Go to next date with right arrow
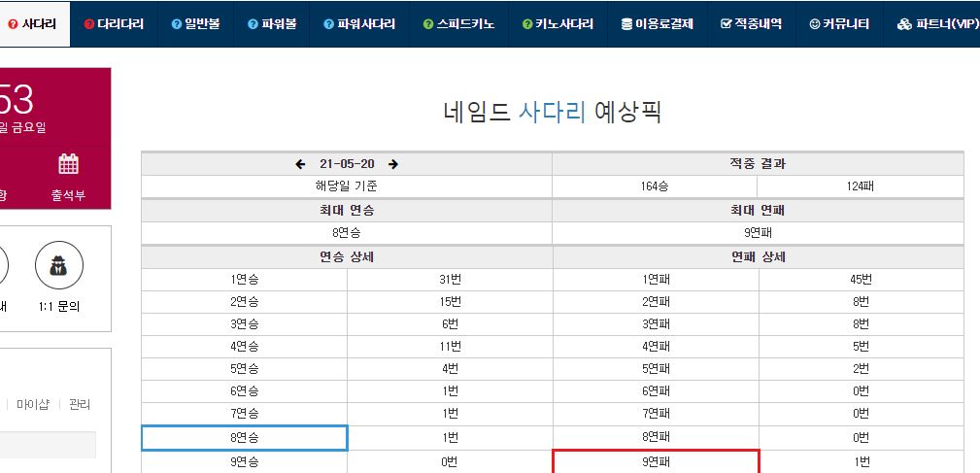The width and height of the screenshot is (980, 473). (x=393, y=164)
